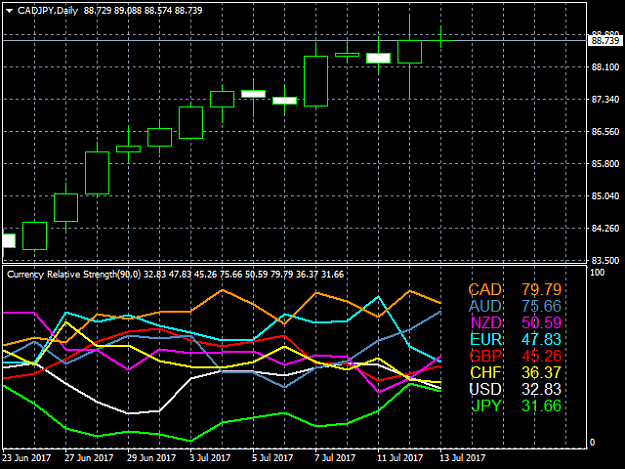Click the CHF strength value 36.37
This screenshot has width=625, height=469.
coord(541,373)
